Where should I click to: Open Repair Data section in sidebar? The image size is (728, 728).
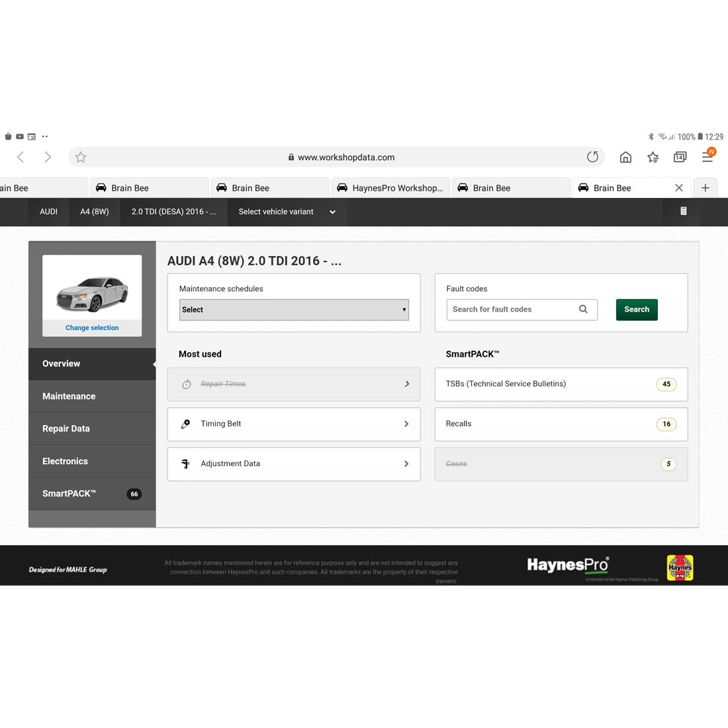click(92, 429)
